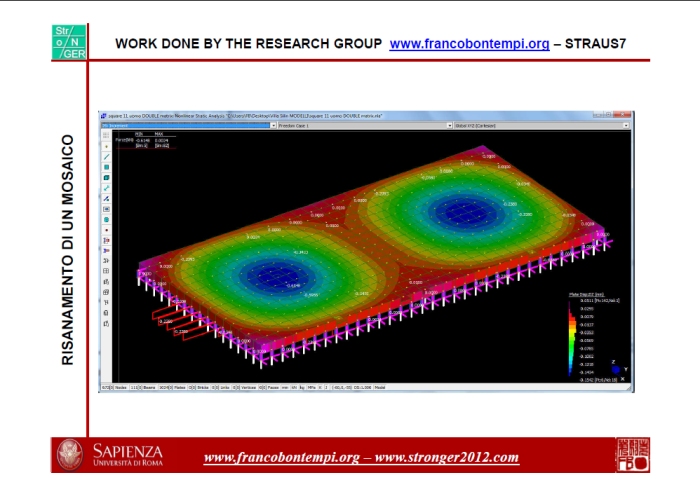Select the beam tool with diagonal line icon
The height and width of the screenshot is (494, 700).
pos(106,157)
